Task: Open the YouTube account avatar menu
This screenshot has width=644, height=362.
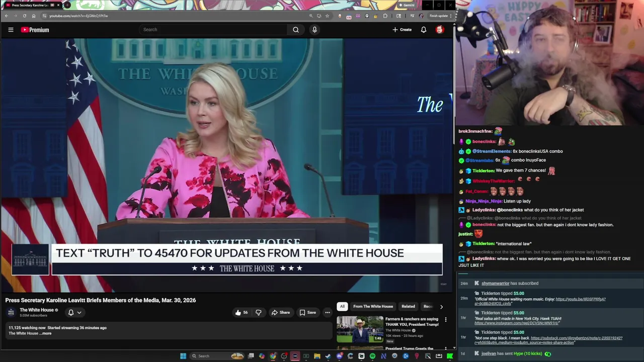Action: pos(439,30)
